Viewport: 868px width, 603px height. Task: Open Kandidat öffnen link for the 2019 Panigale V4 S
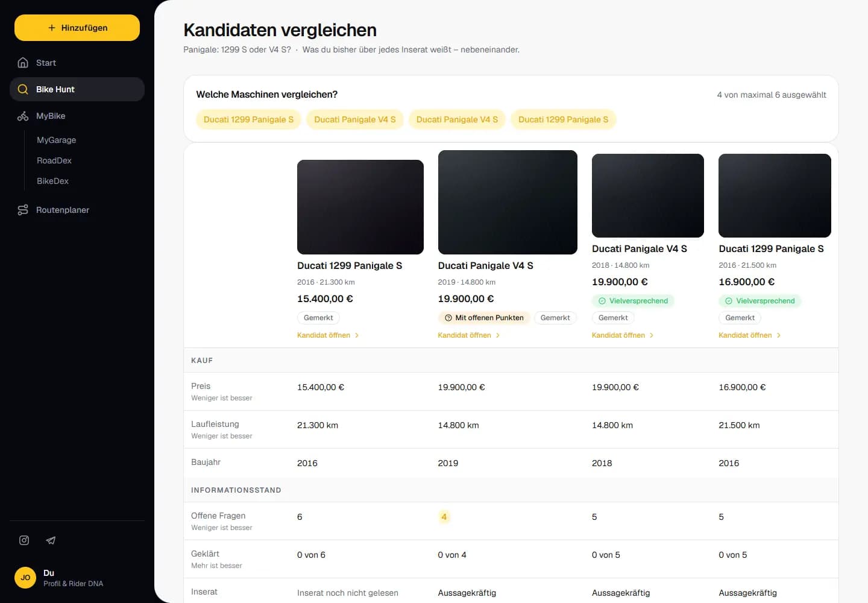[x=468, y=335]
